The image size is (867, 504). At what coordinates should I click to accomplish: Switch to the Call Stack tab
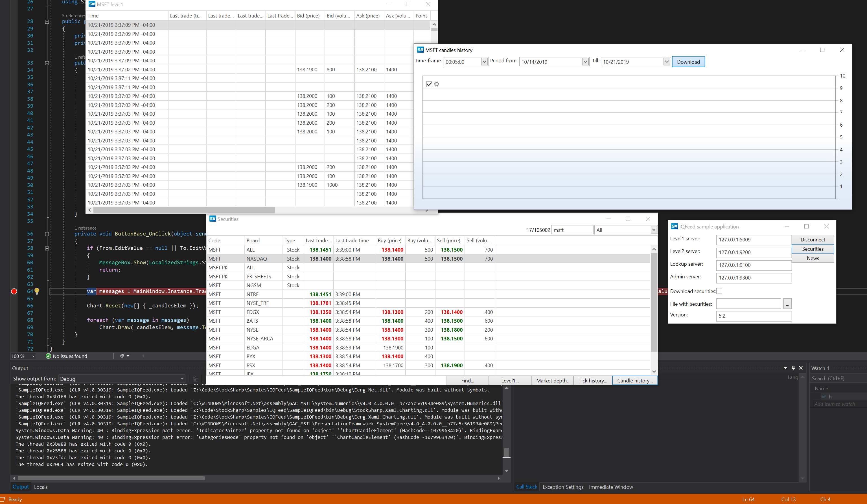click(526, 487)
